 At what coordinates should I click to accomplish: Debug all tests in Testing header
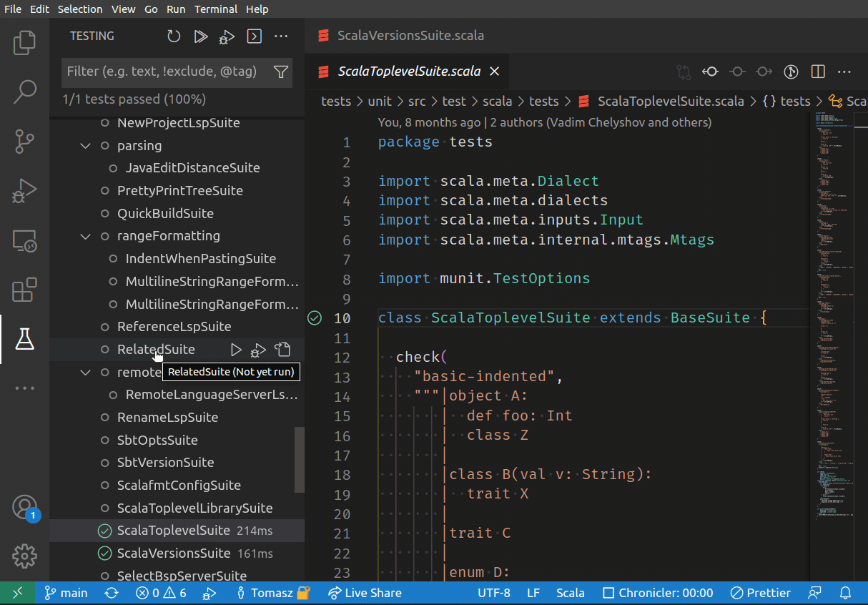tap(227, 36)
